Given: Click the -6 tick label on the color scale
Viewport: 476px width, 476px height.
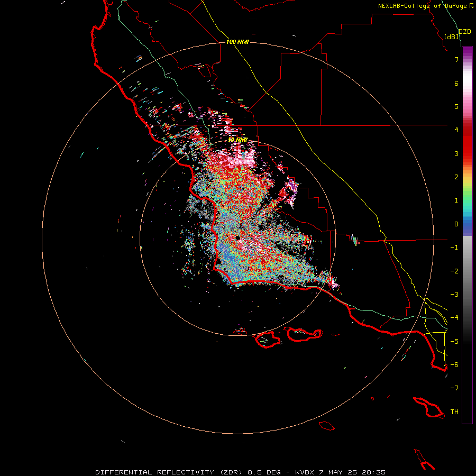Looking at the screenshot, I should tap(454, 365).
